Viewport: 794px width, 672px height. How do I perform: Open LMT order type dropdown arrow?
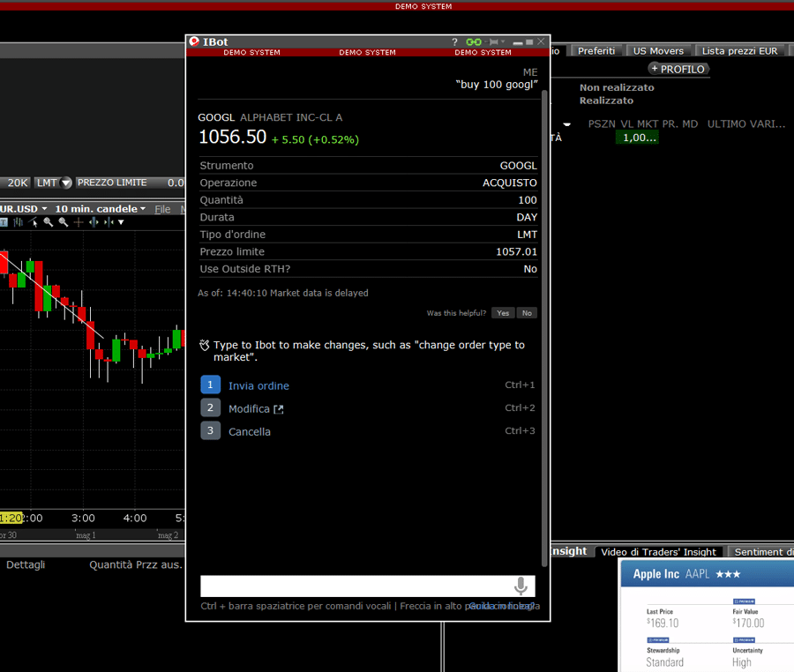tap(66, 183)
